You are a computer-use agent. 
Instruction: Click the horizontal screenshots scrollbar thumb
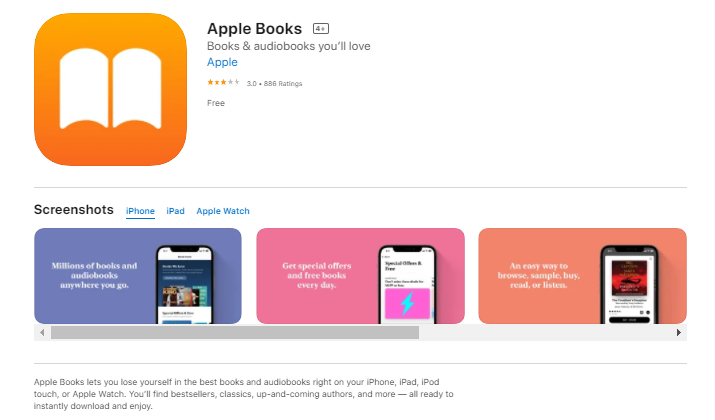coord(235,332)
